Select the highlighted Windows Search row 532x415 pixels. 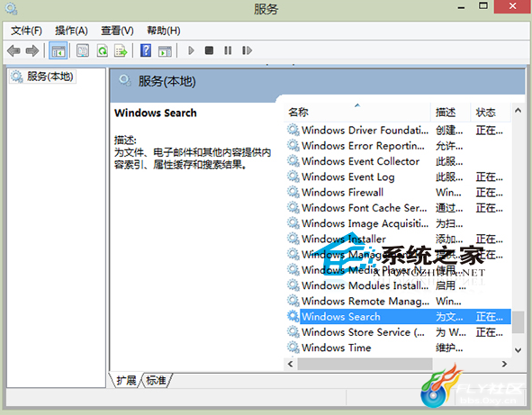[x=398, y=317]
